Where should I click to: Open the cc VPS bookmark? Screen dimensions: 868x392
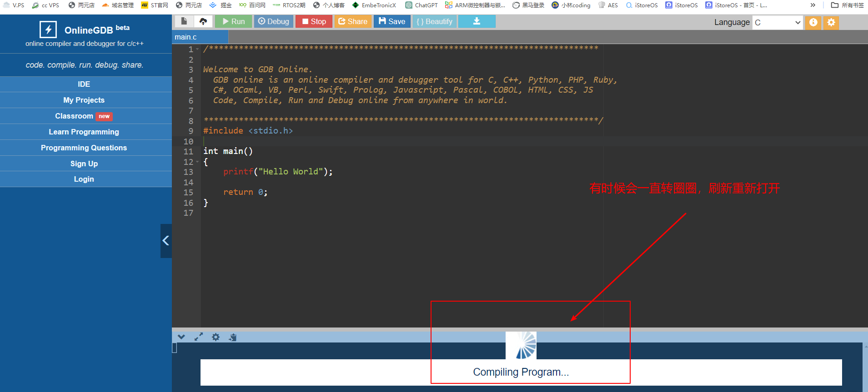(45, 5)
